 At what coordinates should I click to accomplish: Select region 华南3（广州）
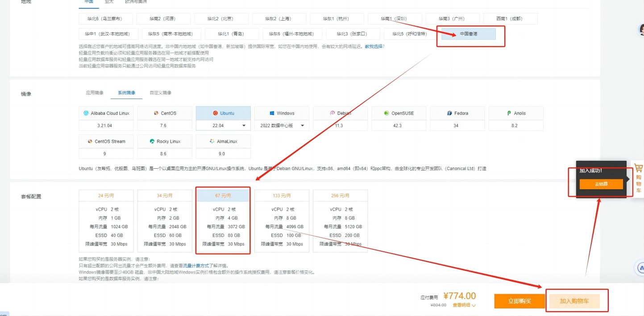coord(453,19)
